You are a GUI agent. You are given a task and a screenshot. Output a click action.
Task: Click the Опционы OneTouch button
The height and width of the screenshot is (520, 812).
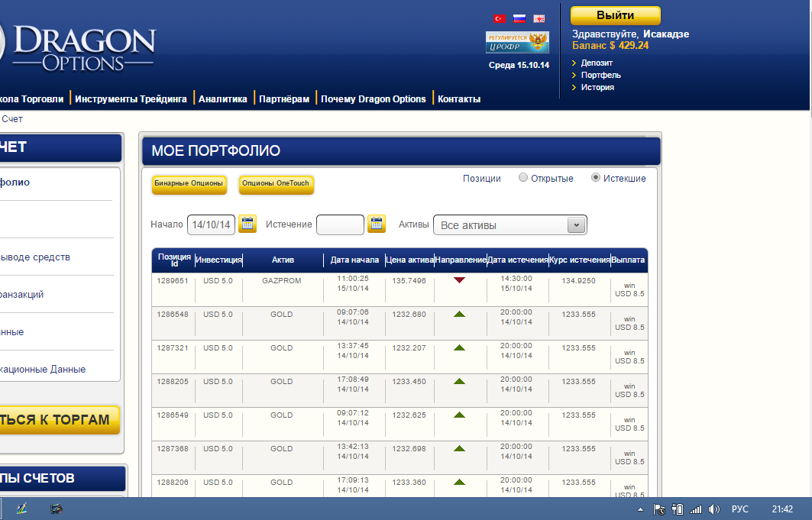(x=276, y=184)
